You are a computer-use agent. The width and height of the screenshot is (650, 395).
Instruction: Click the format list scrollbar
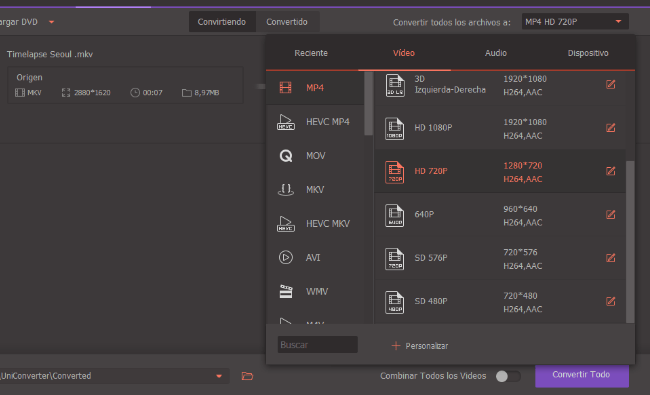pos(368,104)
